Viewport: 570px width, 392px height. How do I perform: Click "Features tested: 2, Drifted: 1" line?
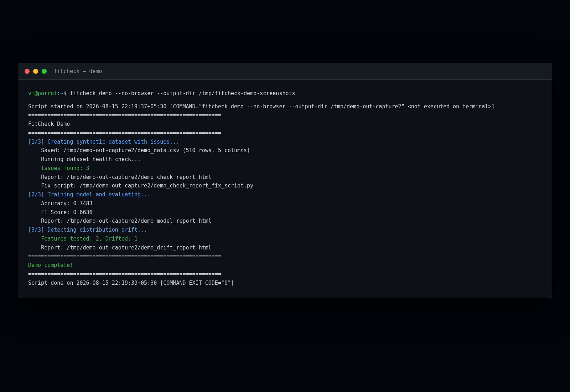(x=89, y=239)
